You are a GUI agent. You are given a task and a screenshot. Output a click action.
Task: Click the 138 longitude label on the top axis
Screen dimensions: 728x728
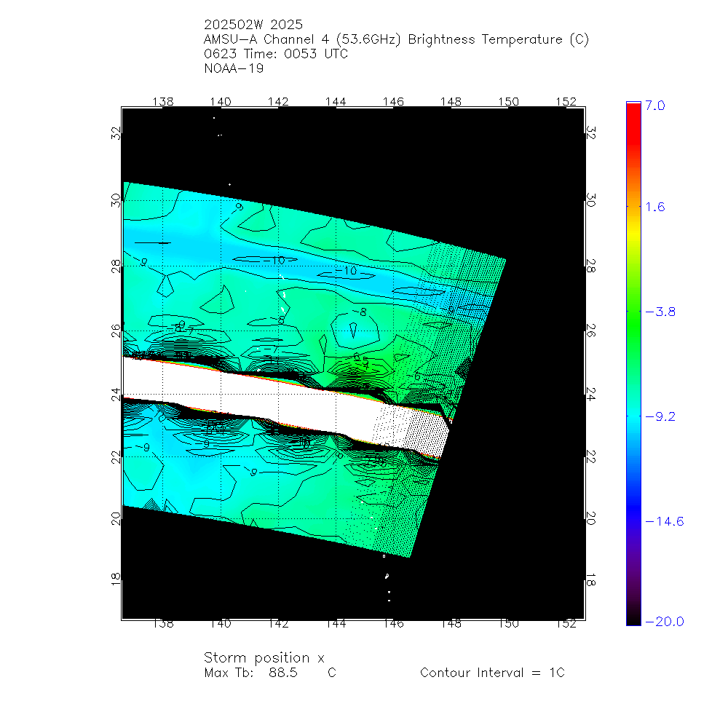point(164,101)
